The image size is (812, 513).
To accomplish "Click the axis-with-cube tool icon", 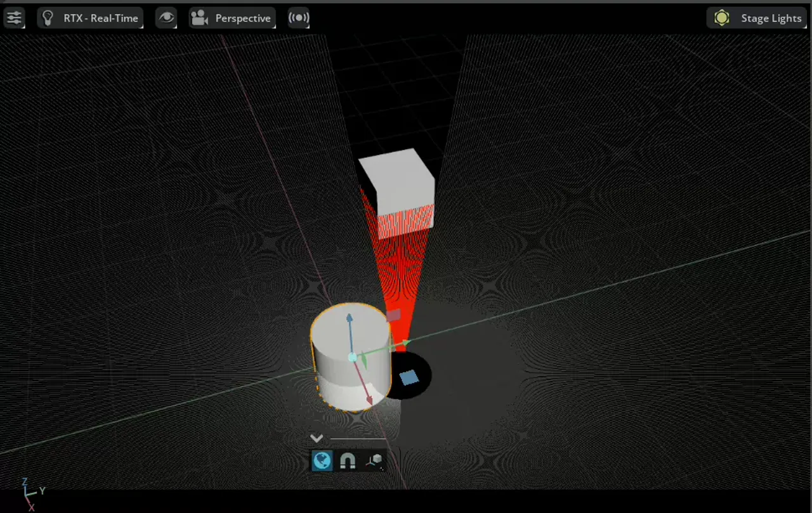I will (374, 460).
